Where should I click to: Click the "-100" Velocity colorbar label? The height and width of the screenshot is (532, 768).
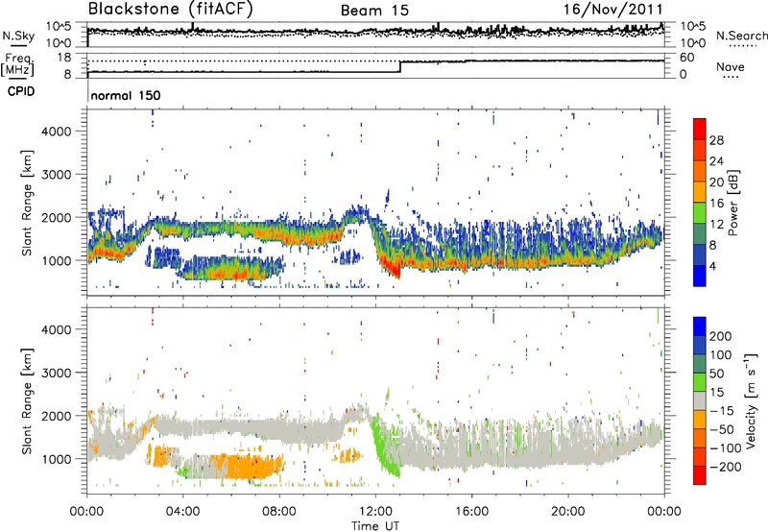(725, 448)
